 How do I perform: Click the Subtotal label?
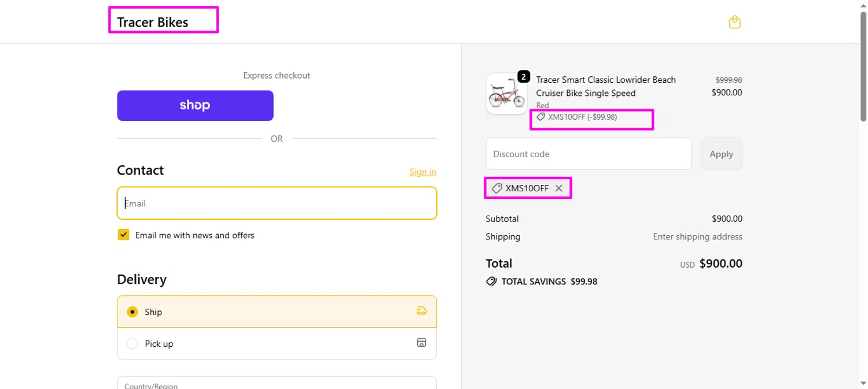coord(502,218)
